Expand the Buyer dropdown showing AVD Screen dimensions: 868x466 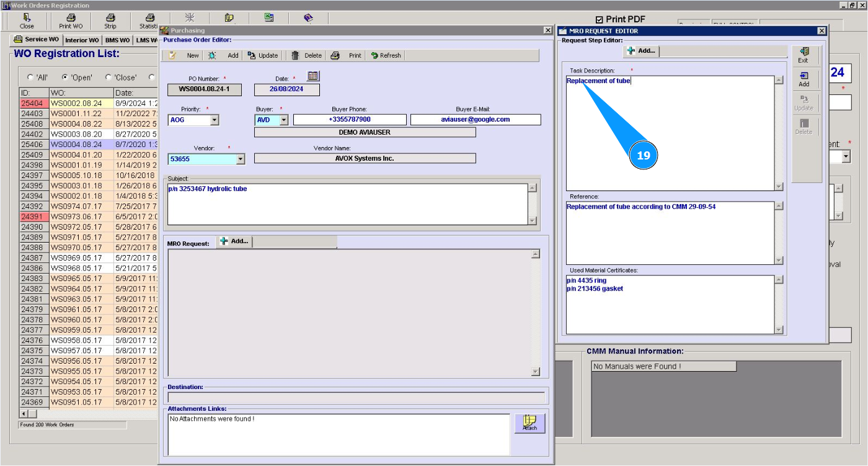(x=284, y=120)
